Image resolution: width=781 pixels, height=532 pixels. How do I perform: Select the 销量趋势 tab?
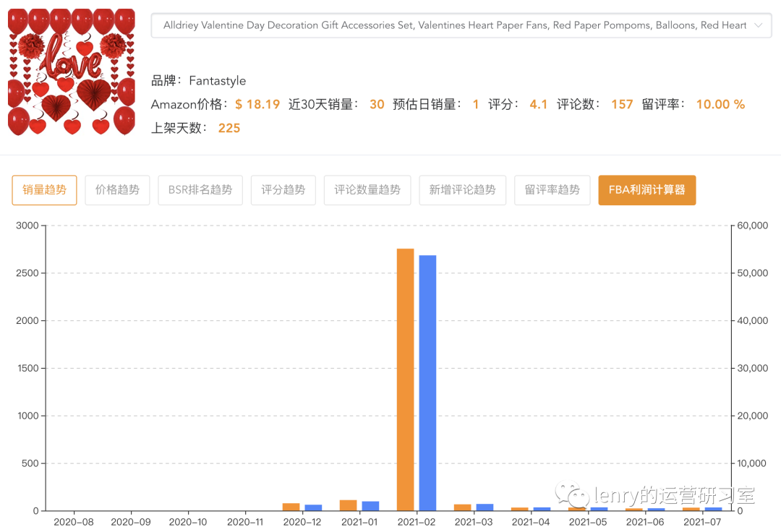tap(44, 189)
